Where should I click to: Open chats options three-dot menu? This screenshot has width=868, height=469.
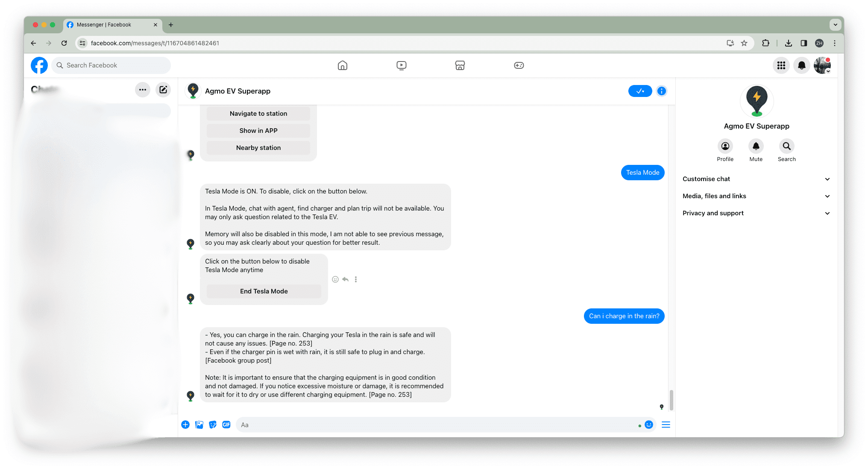143,90
